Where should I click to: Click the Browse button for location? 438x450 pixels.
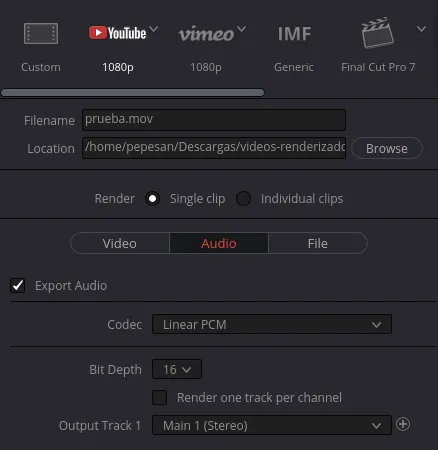pos(387,148)
